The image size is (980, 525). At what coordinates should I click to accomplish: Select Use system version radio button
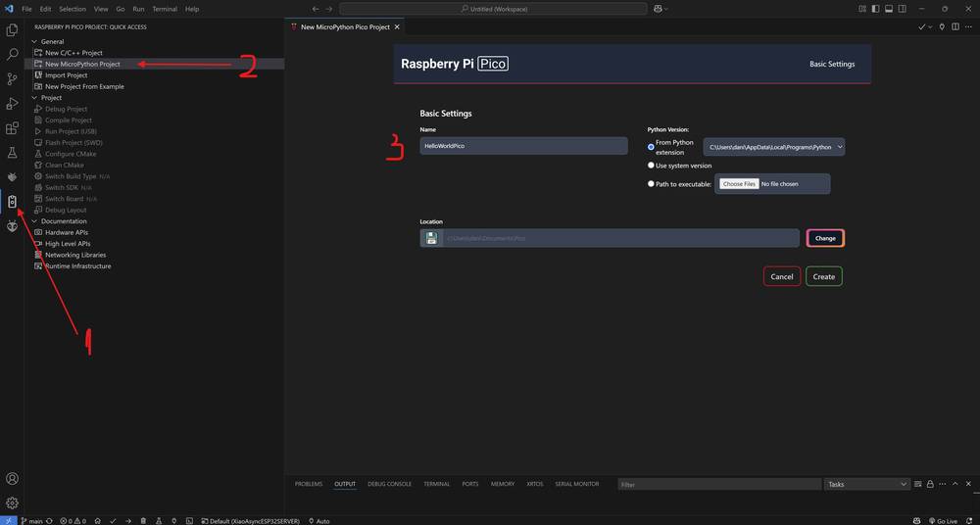[651, 166]
